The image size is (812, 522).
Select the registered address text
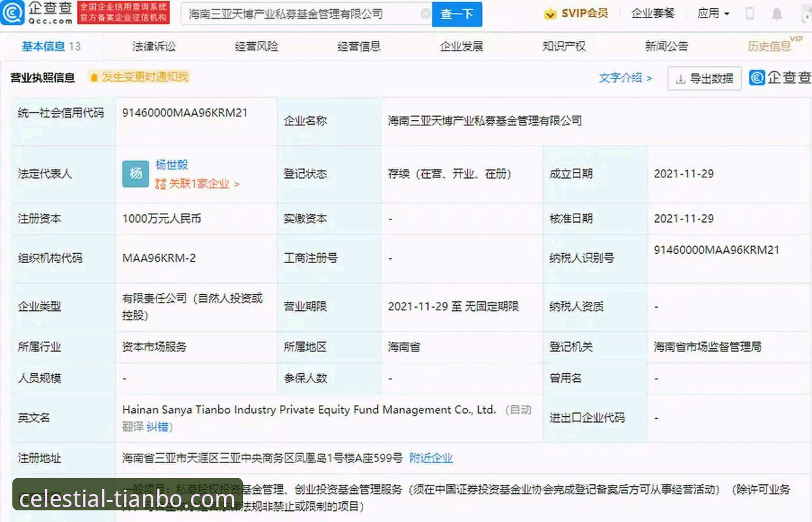point(262,458)
